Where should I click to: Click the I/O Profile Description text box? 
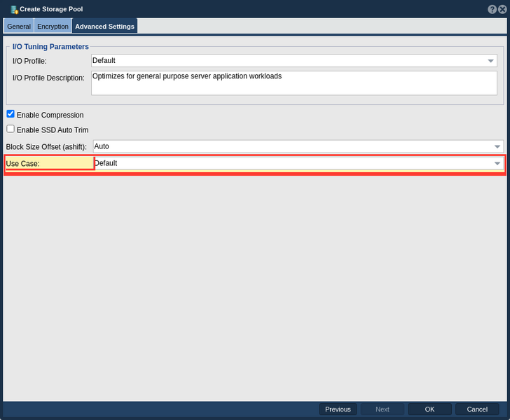(x=294, y=83)
